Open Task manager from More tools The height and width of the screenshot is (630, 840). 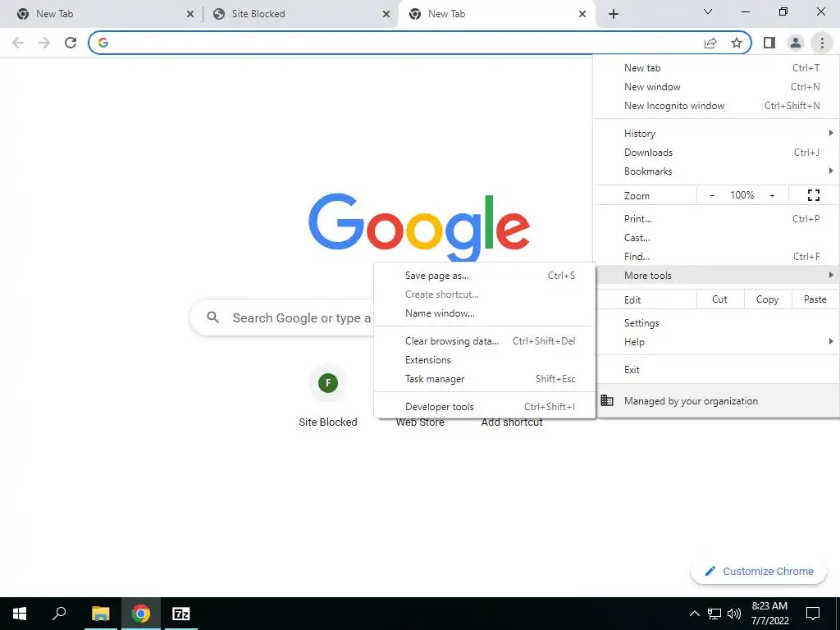tap(484, 379)
